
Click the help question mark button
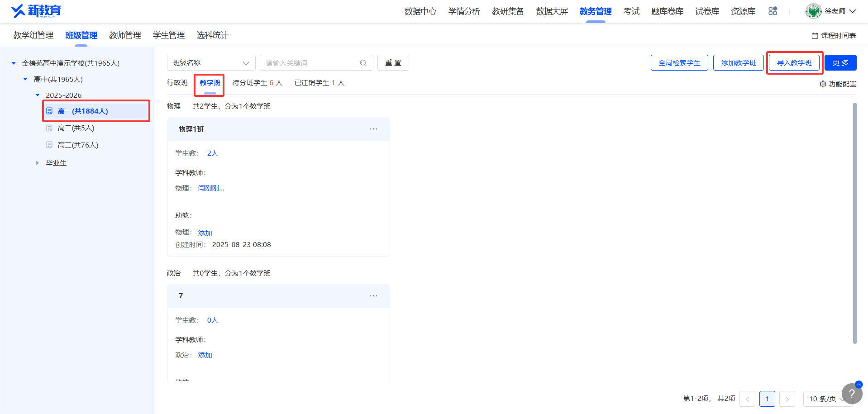point(852,394)
